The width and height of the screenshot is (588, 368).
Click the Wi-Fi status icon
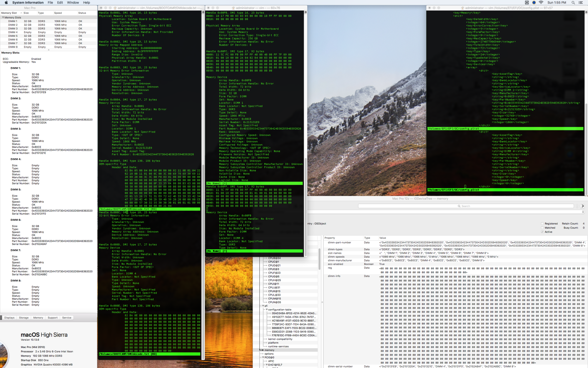pos(541,3)
